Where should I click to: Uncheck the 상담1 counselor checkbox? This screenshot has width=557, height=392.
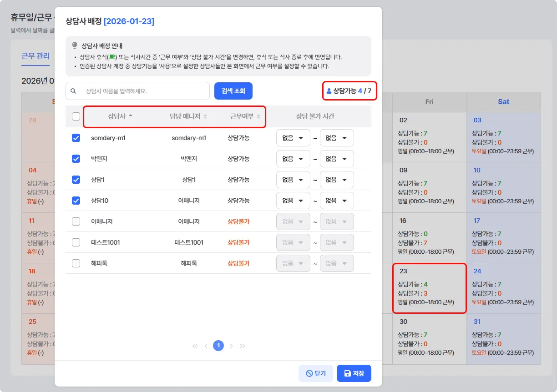(76, 180)
